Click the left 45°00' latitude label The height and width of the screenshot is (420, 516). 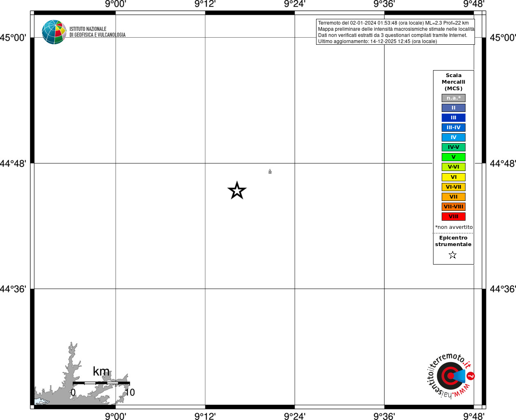pos(13,38)
